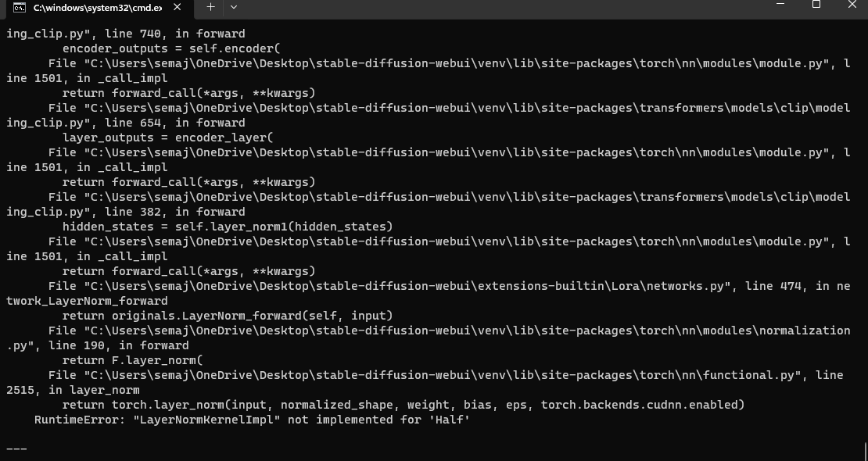Click the 'return F.layer_norm(' line
The height and width of the screenshot is (461, 868).
click(132, 360)
